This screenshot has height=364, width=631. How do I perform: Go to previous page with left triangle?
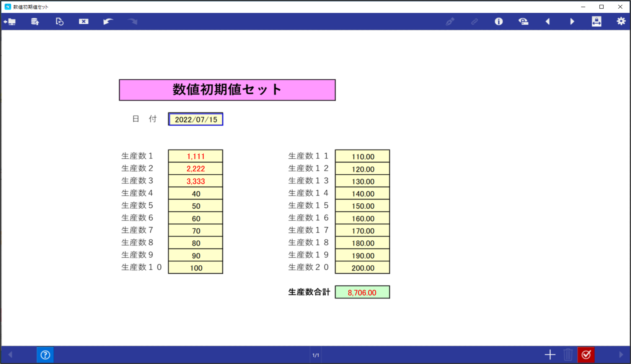coord(547,21)
